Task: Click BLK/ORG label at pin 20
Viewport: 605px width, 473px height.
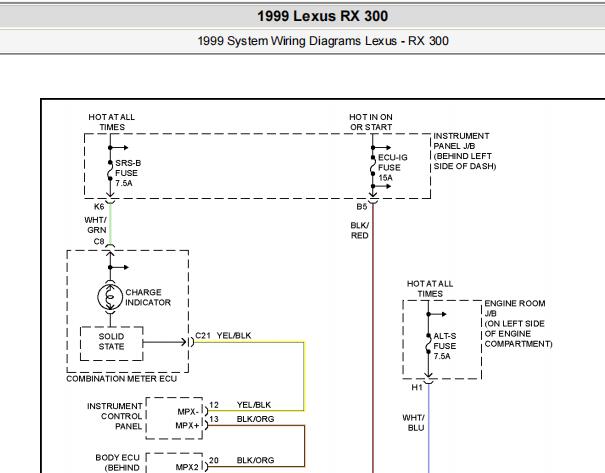Action: [255, 460]
